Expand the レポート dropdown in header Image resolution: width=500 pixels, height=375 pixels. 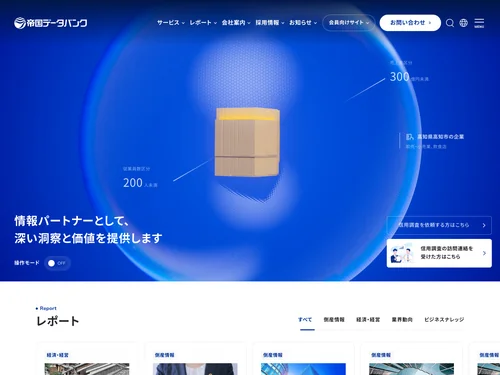203,23
